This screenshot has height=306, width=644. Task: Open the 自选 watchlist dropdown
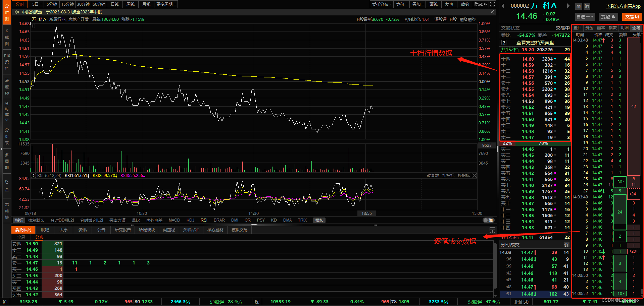point(585,17)
